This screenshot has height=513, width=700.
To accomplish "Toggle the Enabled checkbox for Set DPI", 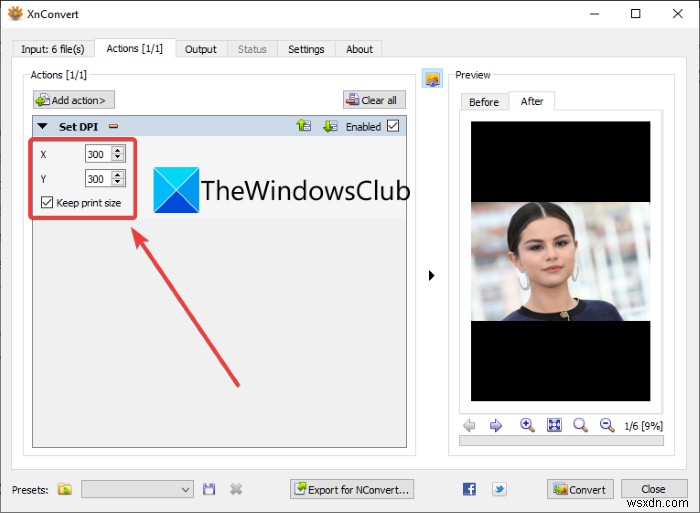I will coord(393,126).
